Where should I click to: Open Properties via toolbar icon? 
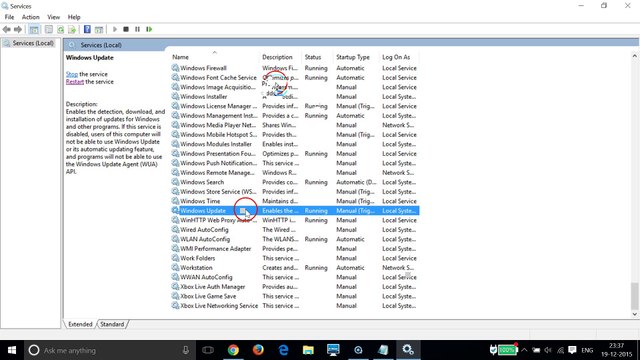pos(49,29)
